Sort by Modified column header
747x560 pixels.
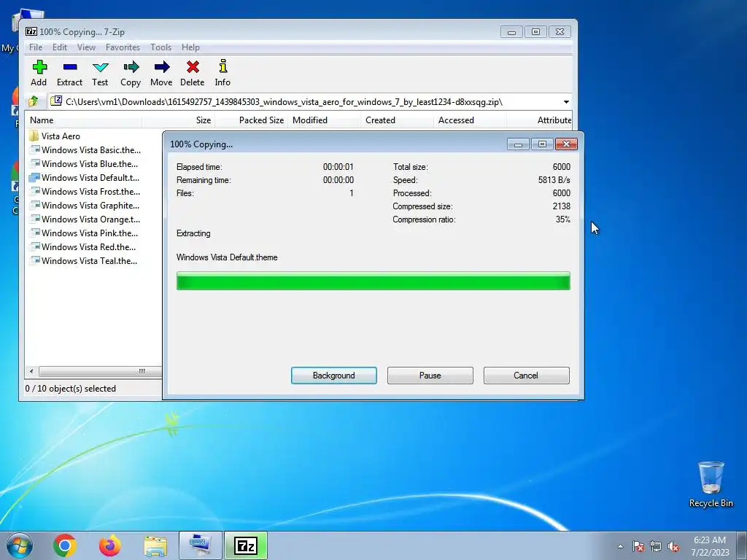click(325, 120)
